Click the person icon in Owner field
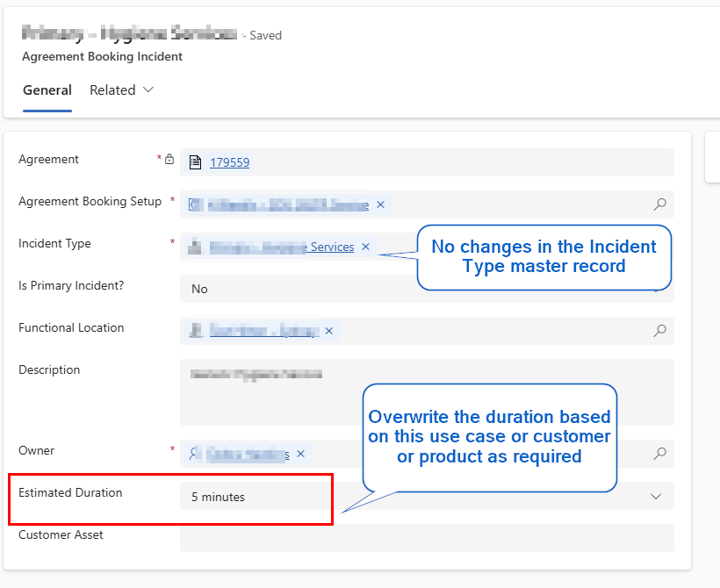This screenshot has height=588, width=720. coord(195,454)
